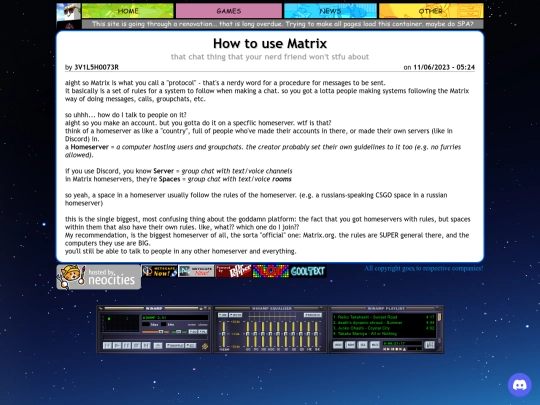Click the hosted by Neocities badge
The width and height of the screenshot is (540, 405).
(98, 277)
